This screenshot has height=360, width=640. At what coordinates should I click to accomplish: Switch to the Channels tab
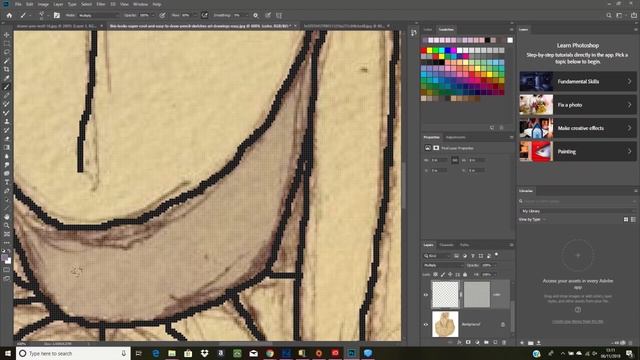click(x=447, y=245)
